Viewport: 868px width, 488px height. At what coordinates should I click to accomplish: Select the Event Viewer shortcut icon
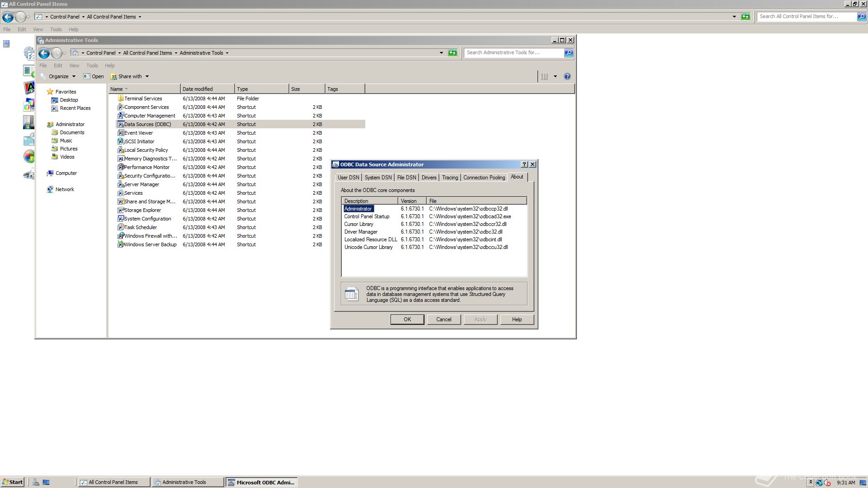click(121, 133)
